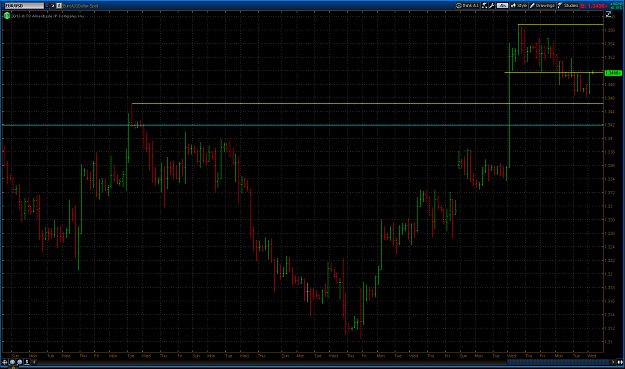Click the chart maximize toggle icon
Image resolution: width=625 pixels, height=369 pixels.
609,15
